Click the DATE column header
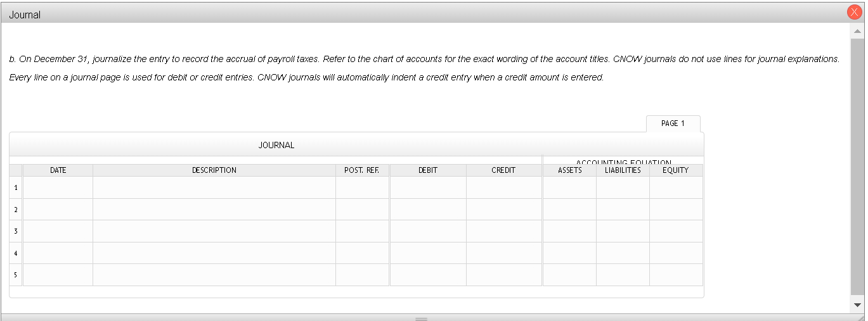The height and width of the screenshot is (321, 868). tap(58, 170)
